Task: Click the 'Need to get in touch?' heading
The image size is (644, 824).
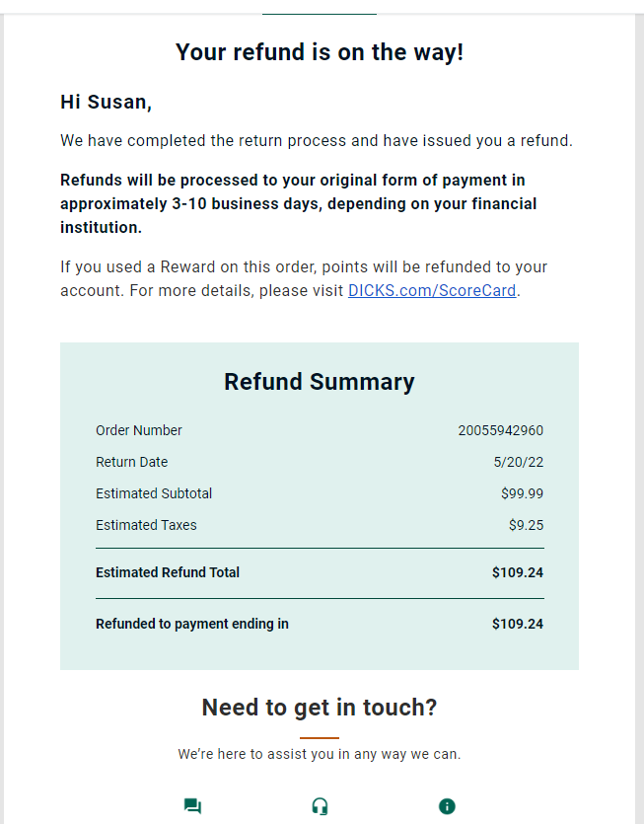Action: tap(320, 708)
